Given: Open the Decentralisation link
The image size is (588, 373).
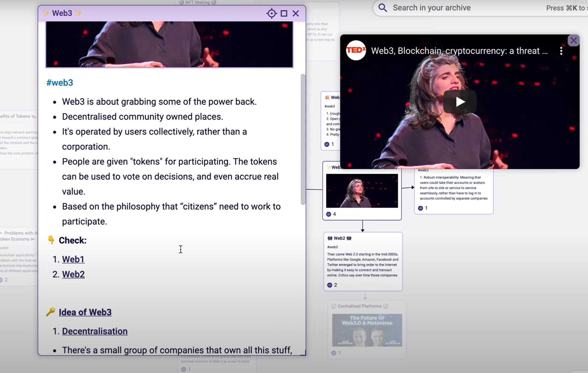Looking at the screenshot, I should pyautogui.click(x=95, y=331).
